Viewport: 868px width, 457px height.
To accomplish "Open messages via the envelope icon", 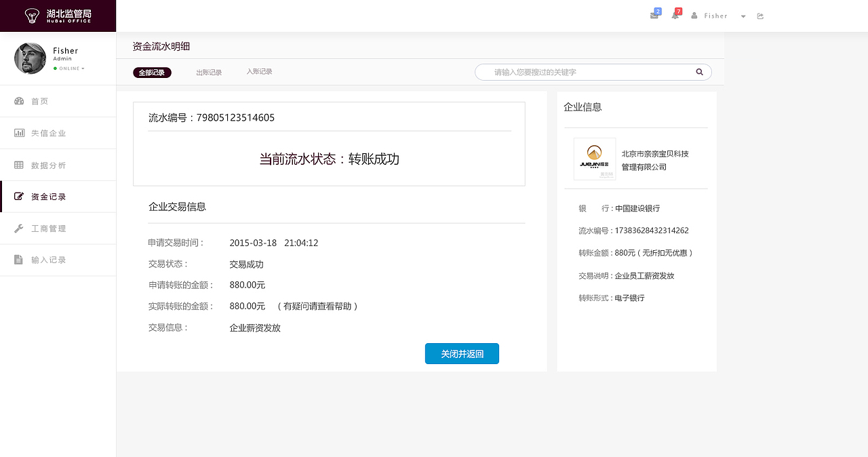I will pos(654,15).
